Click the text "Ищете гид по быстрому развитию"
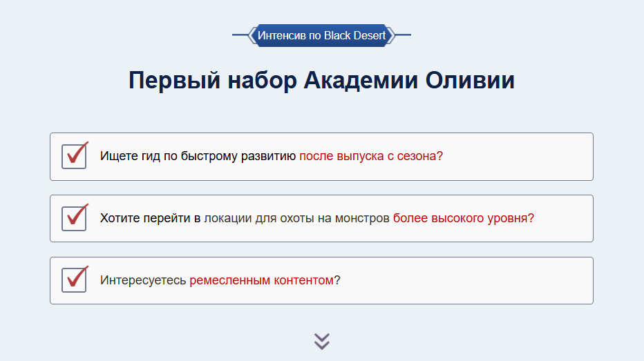 (198, 156)
